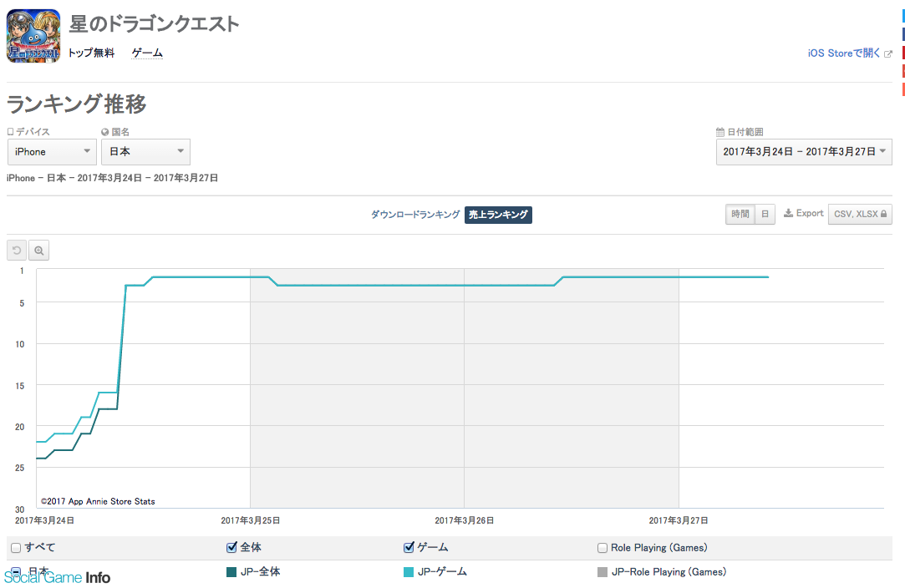Expand the iPhone device dropdown
905x588 pixels.
coord(52,152)
